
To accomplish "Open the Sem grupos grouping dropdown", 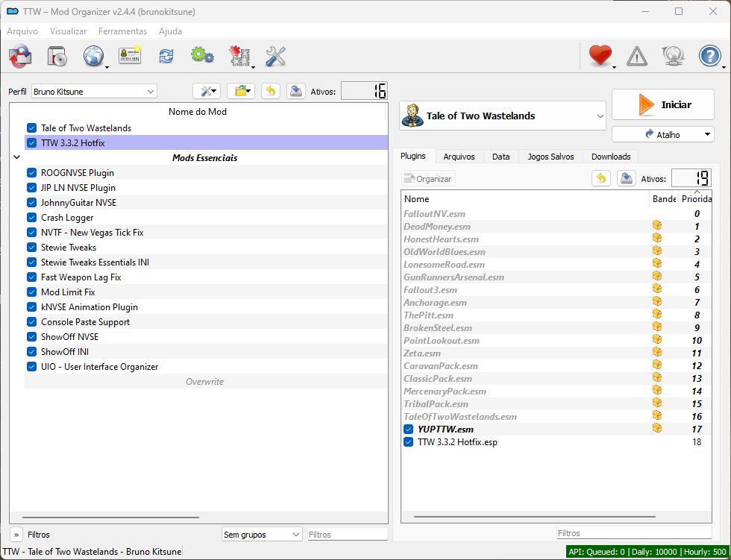I will coord(261,535).
